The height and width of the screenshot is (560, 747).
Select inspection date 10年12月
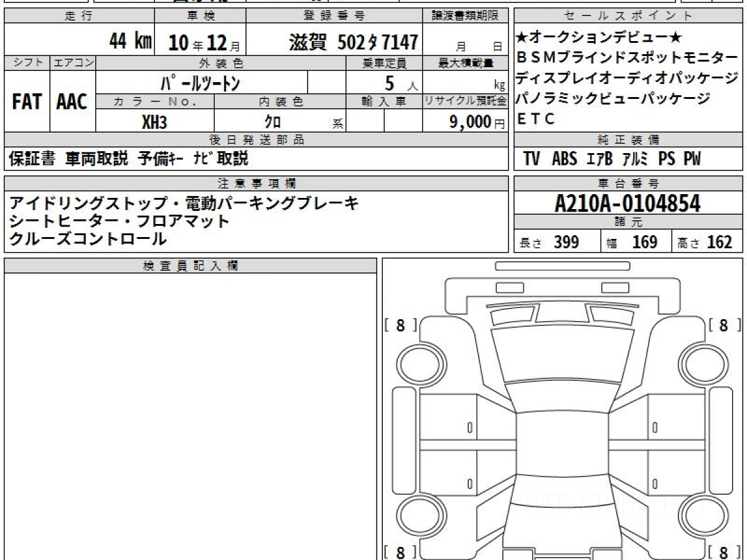point(204,43)
